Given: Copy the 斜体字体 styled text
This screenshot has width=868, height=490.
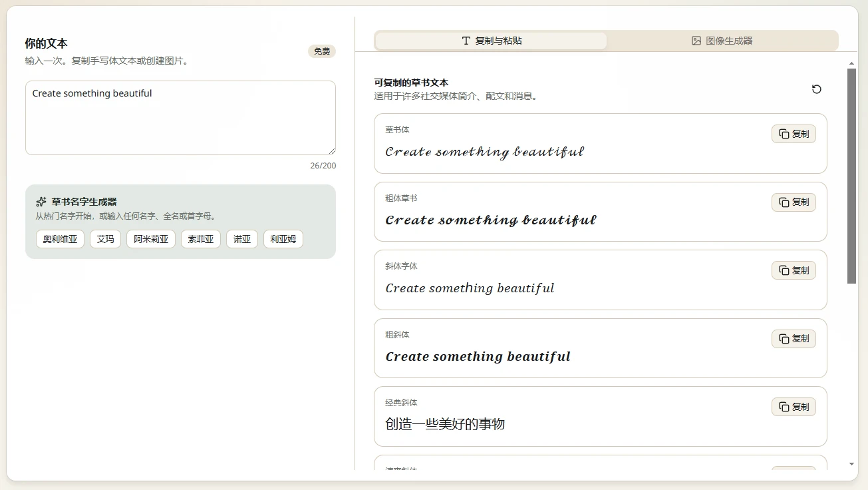Looking at the screenshot, I should 794,270.
